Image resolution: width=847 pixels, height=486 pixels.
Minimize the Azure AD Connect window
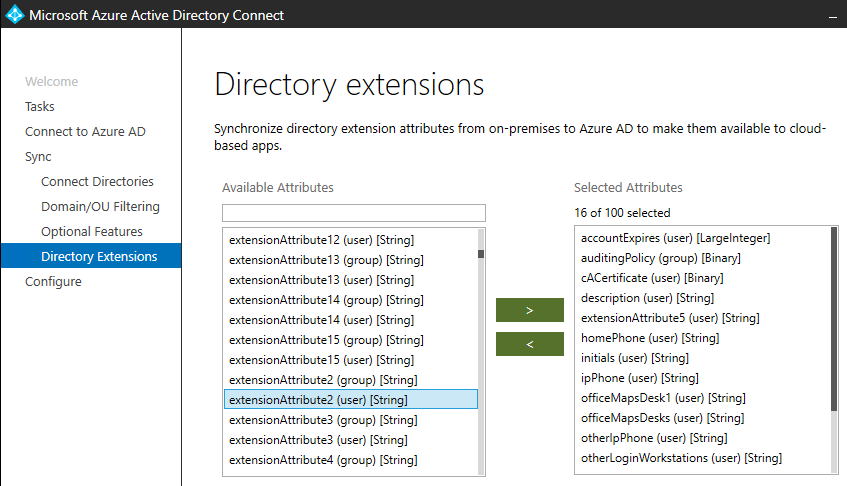click(832, 16)
